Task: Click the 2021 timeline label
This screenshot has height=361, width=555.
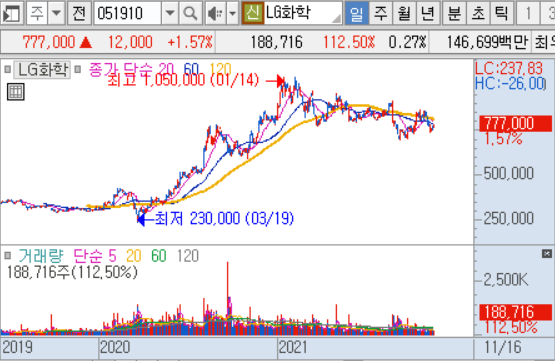Action: 293,347
